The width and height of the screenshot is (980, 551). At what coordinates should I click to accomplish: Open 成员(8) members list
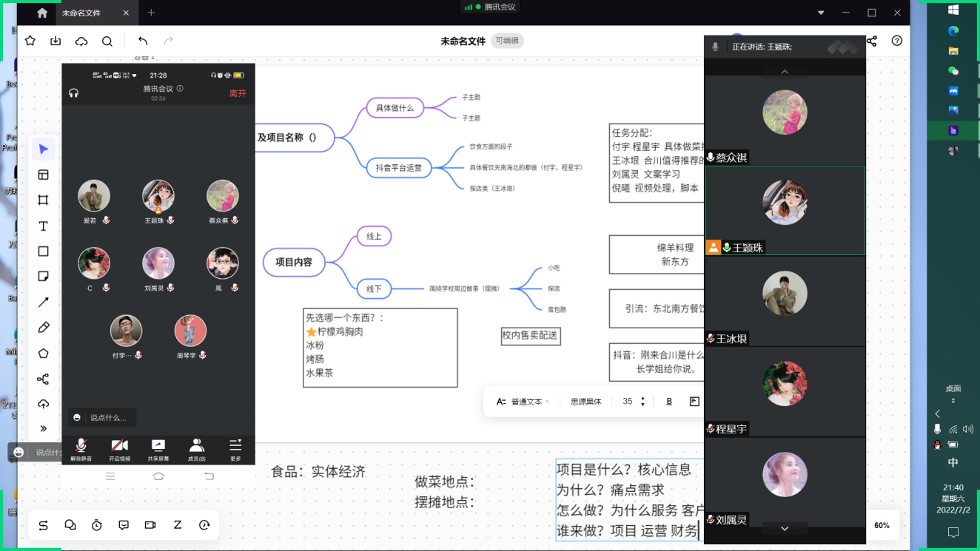point(196,449)
